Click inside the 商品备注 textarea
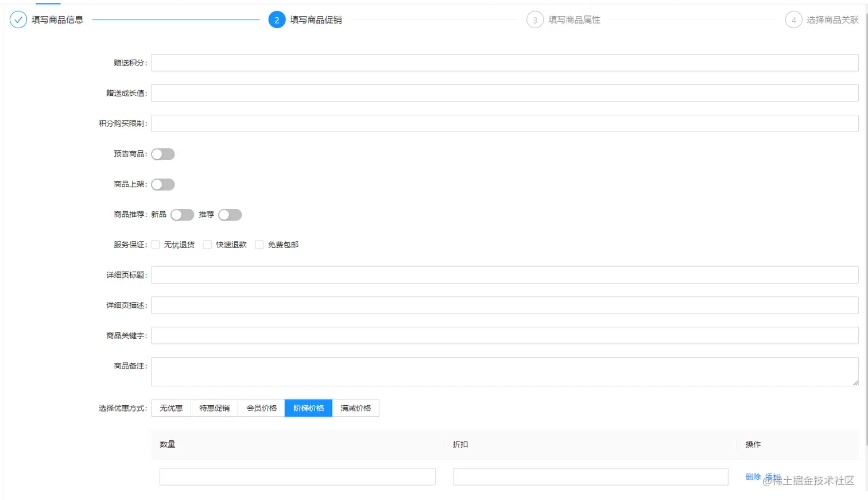The width and height of the screenshot is (868, 500). tap(505, 371)
